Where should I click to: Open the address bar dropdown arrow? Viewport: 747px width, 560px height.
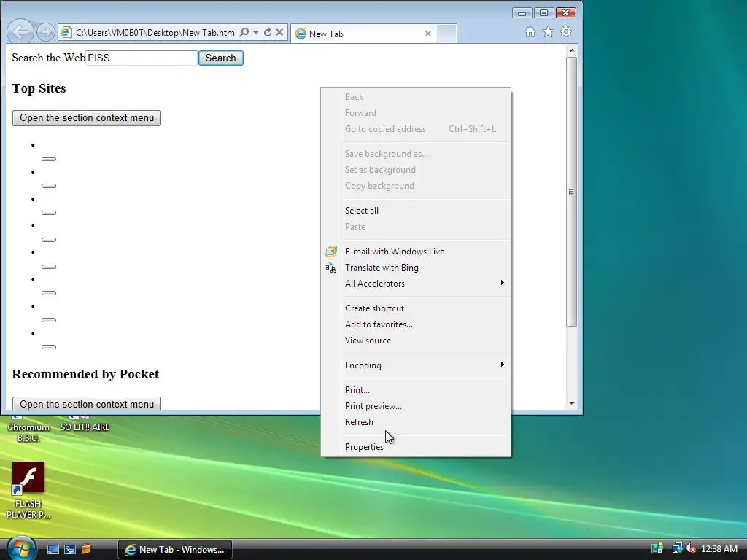click(256, 32)
